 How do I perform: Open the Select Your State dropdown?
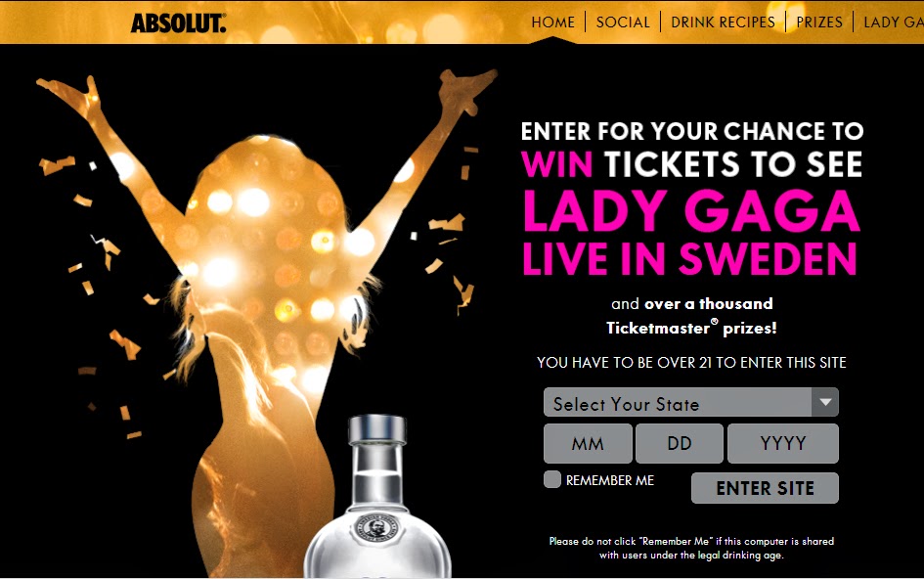pyautogui.click(x=690, y=403)
